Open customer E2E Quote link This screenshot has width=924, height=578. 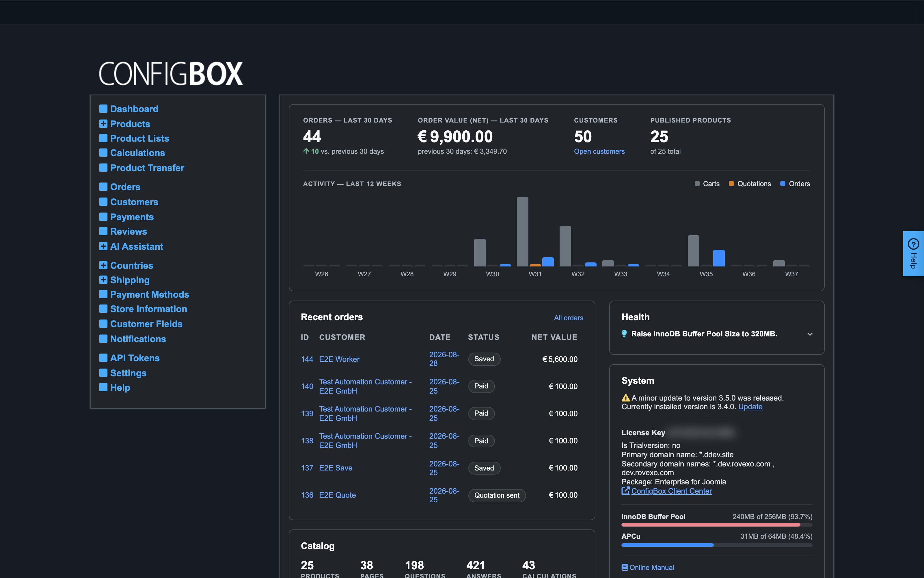pyautogui.click(x=337, y=495)
